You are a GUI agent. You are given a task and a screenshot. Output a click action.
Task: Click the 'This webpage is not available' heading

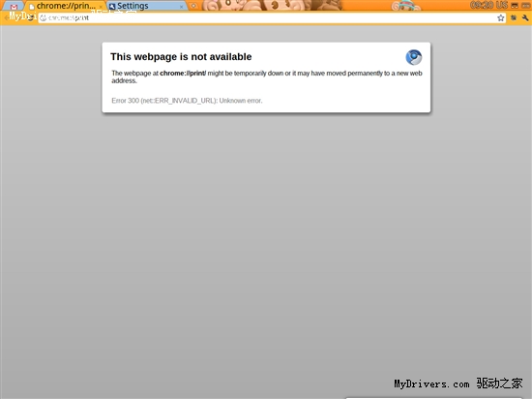click(181, 57)
